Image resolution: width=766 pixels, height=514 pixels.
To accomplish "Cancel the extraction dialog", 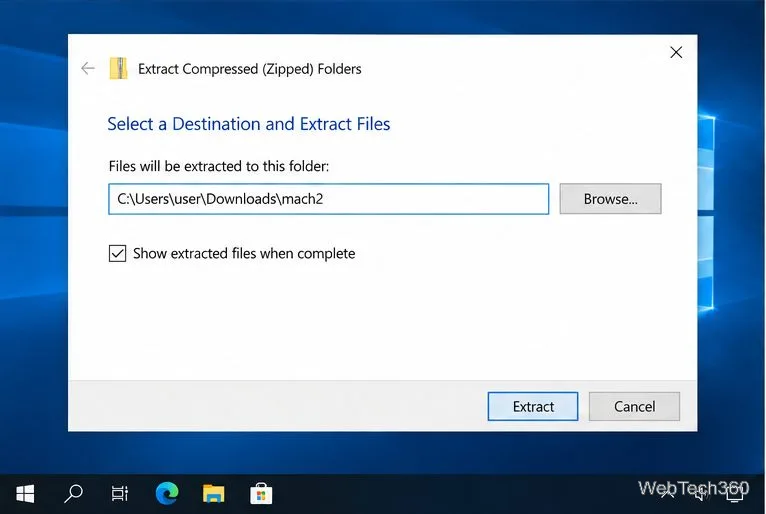I will click(634, 407).
